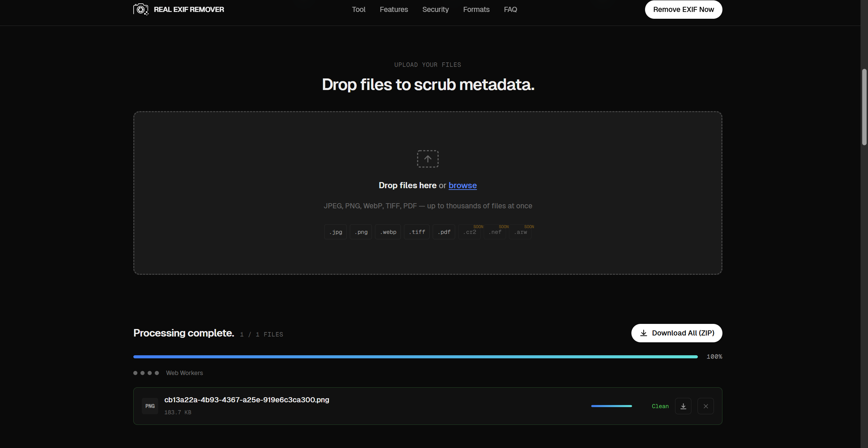Click the .png format chip
Viewport: 868px width, 448px height.
pyautogui.click(x=361, y=232)
